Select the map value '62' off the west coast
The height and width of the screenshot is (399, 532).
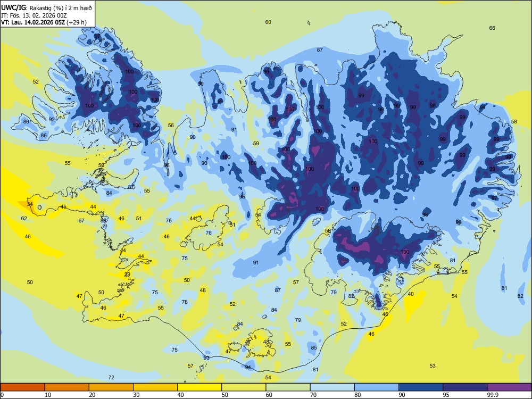[x=24, y=219]
